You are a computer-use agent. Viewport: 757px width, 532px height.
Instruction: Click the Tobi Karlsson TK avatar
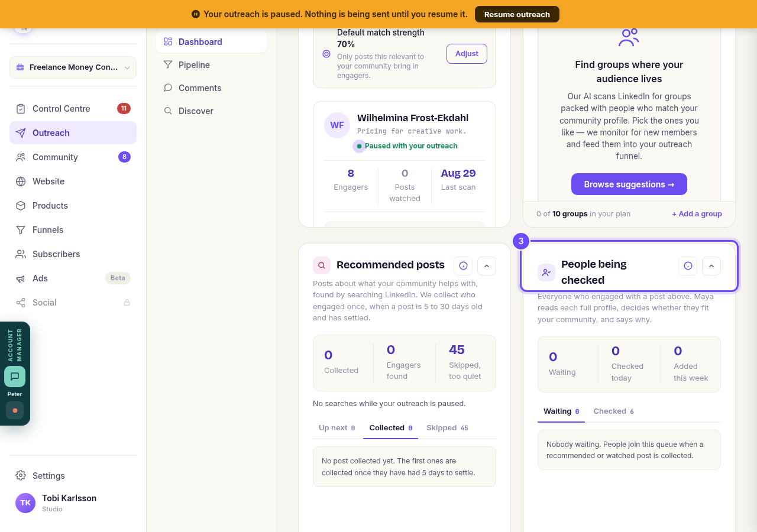pos(25,503)
